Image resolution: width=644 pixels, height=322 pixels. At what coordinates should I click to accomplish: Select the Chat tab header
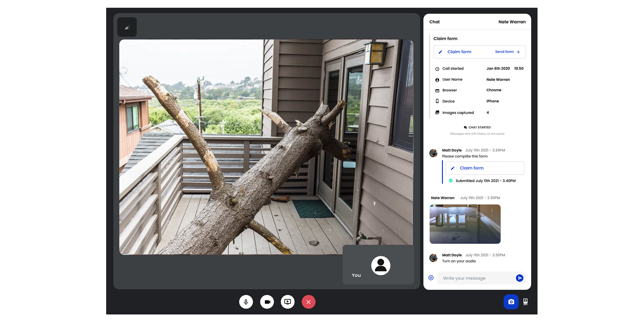coord(434,22)
